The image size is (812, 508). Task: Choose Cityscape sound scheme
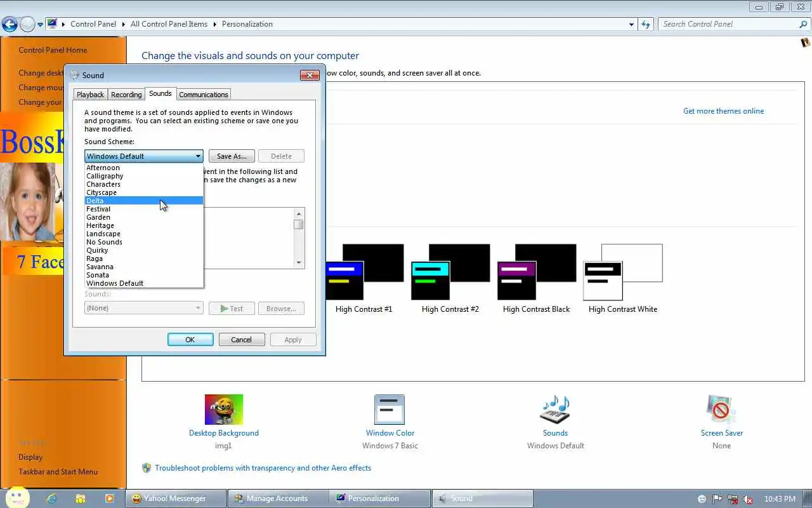(144, 192)
